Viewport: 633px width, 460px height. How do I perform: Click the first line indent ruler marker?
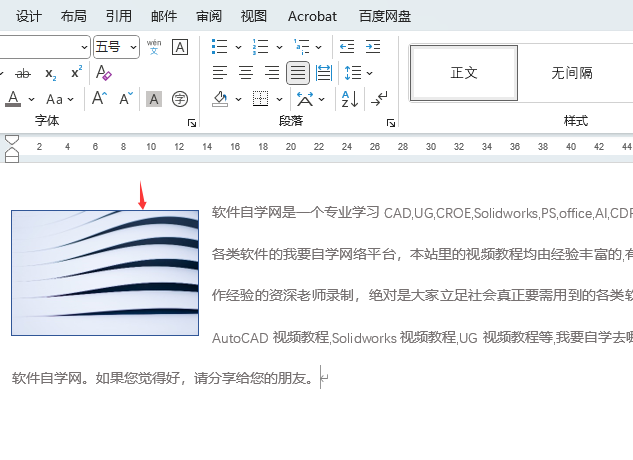coord(12,140)
